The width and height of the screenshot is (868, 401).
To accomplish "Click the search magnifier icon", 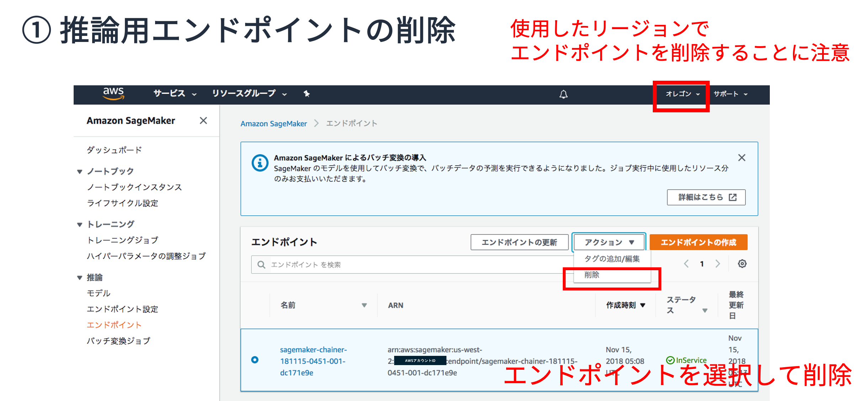I will (x=261, y=264).
